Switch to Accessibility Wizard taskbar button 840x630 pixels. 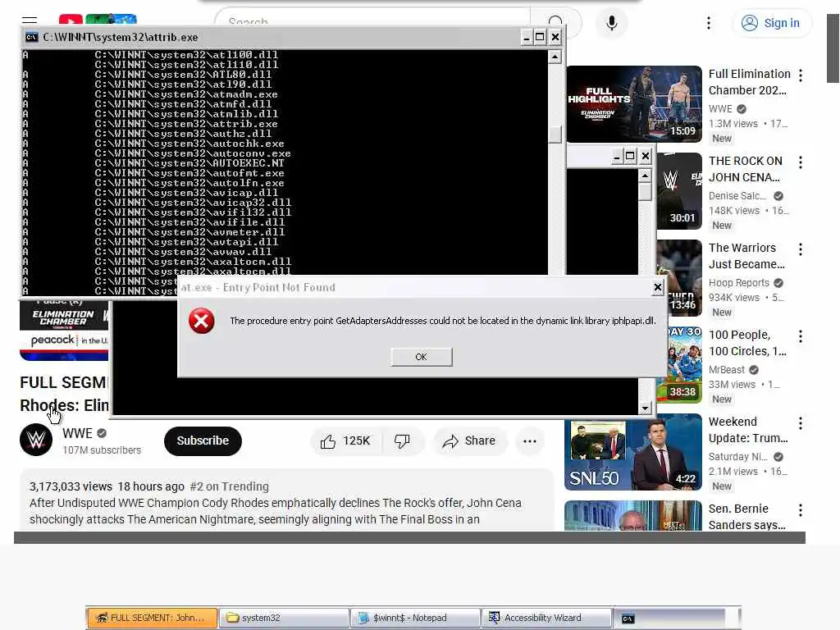(x=546, y=618)
